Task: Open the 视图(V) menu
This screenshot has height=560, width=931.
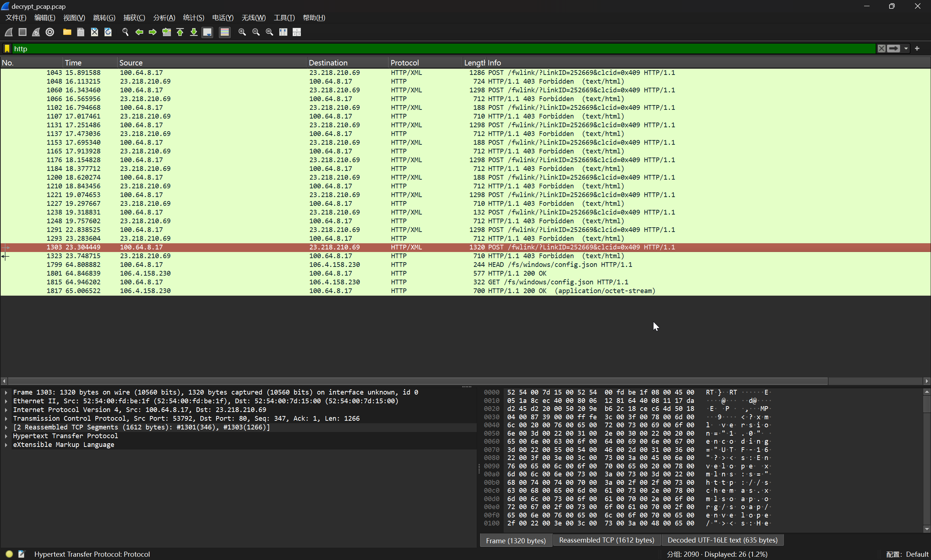Action: point(74,18)
